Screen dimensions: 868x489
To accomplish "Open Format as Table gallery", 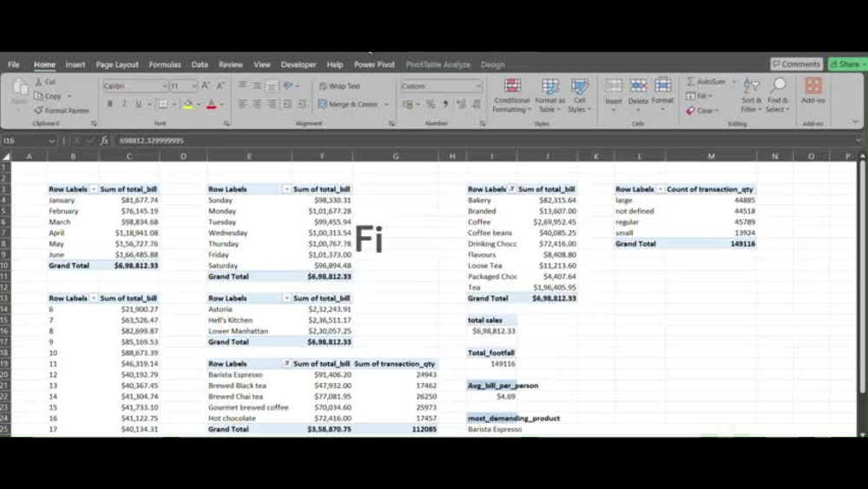I will 549,96.
